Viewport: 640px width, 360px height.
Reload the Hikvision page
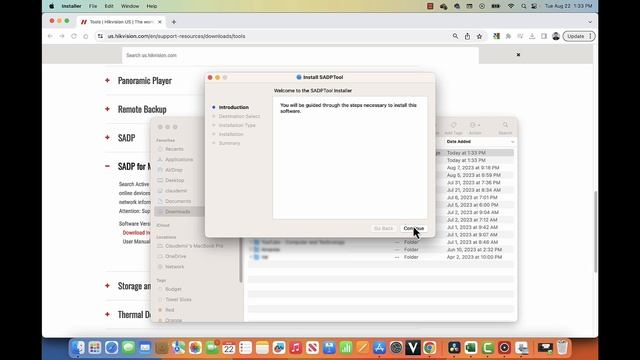tap(74, 36)
